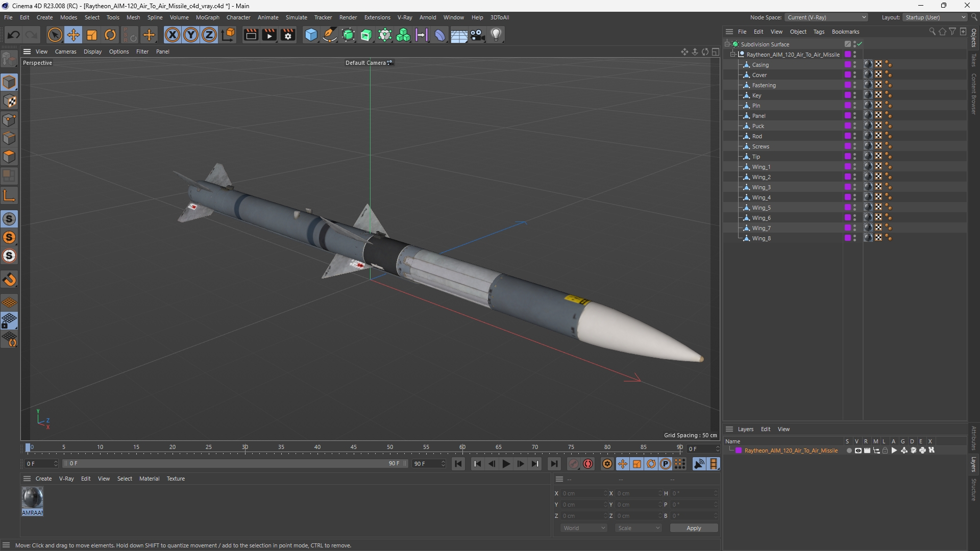The height and width of the screenshot is (551, 980).
Task: Open the Simulate menu
Action: (296, 17)
